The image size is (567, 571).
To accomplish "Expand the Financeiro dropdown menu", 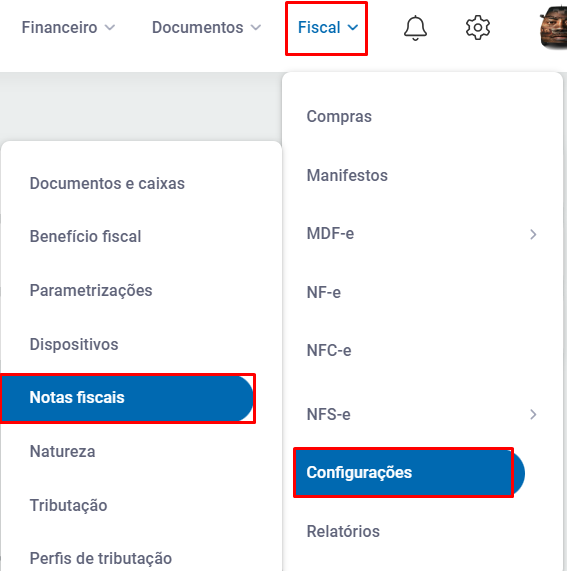I will (68, 28).
